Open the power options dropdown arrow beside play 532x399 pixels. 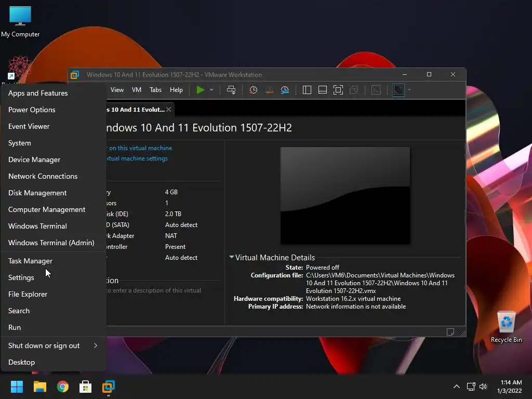click(x=211, y=90)
